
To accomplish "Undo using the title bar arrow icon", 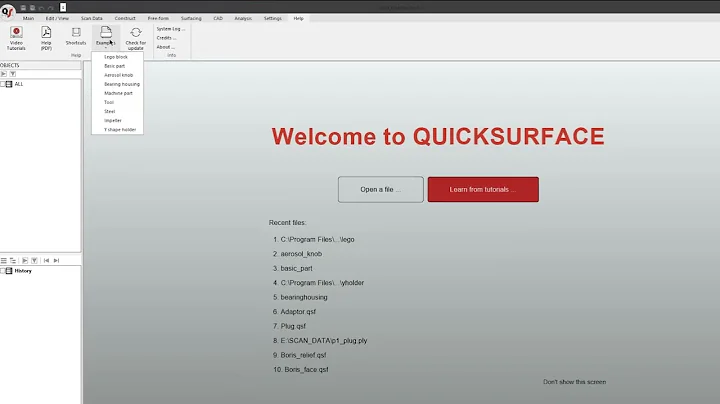I will (41, 7).
